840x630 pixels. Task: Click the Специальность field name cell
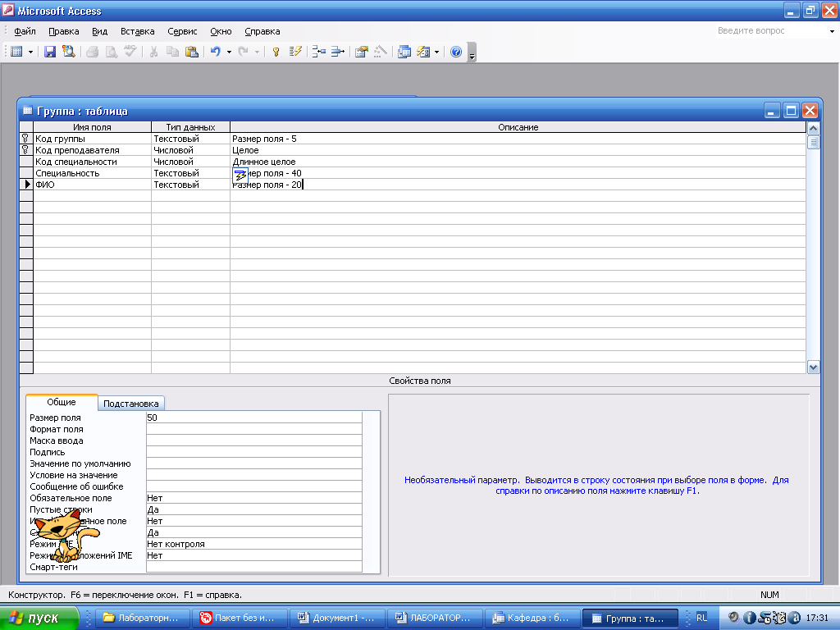92,173
